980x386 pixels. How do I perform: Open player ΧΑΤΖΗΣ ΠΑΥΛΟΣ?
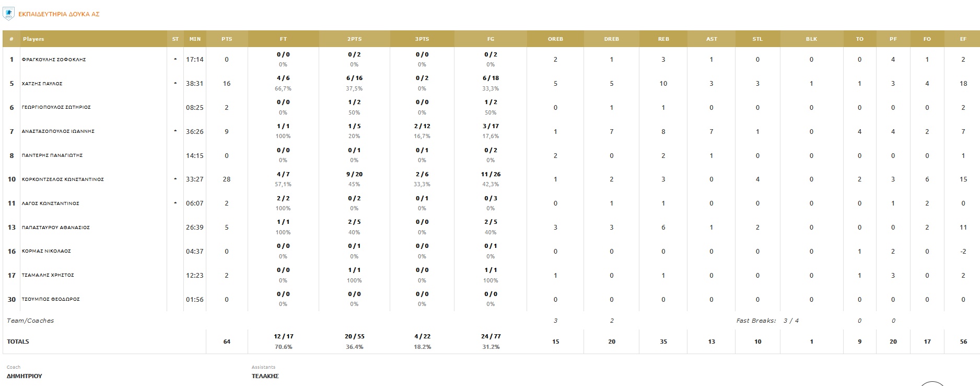[x=42, y=84]
